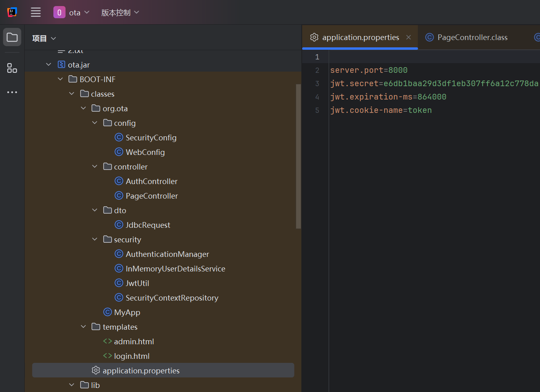
Task: Place cursor on the jwt.secret line
Action: 434,83
